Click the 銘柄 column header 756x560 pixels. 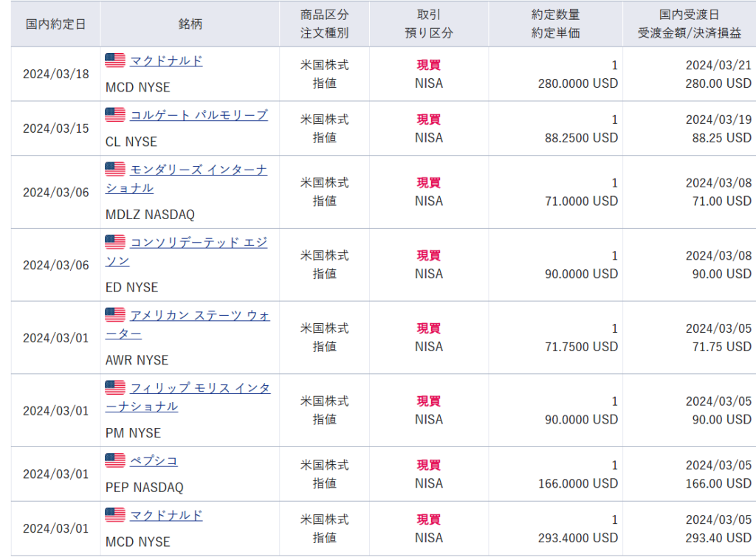(x=190, y=24)
